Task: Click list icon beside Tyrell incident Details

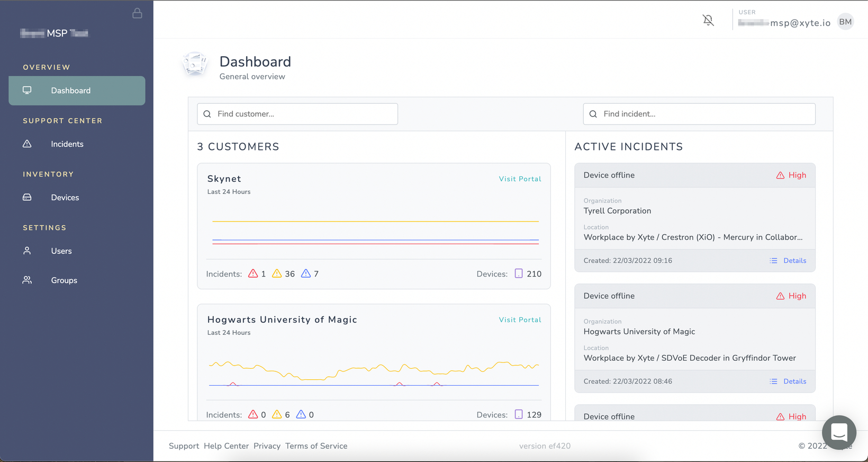Action: pyautogui.click(x=773, y=261)
